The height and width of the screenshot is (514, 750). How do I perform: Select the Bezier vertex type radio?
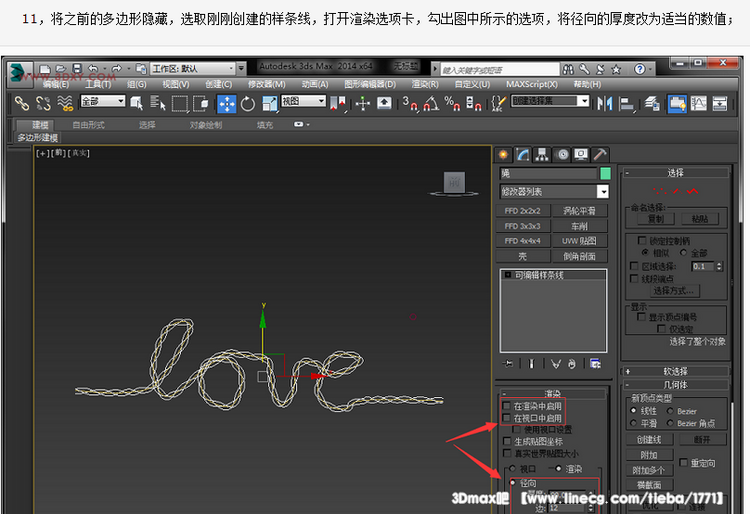pos(670,411)
